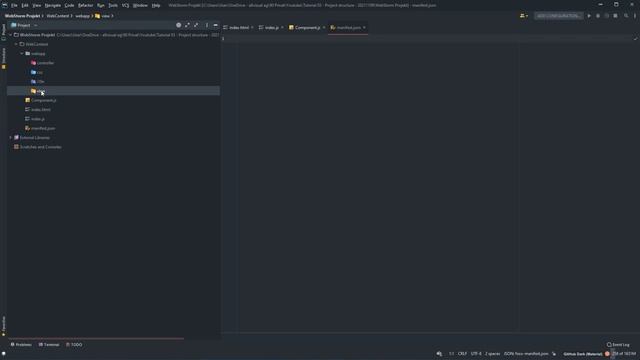
Task: Select the css folder in tree
Action: pos(37,72)
